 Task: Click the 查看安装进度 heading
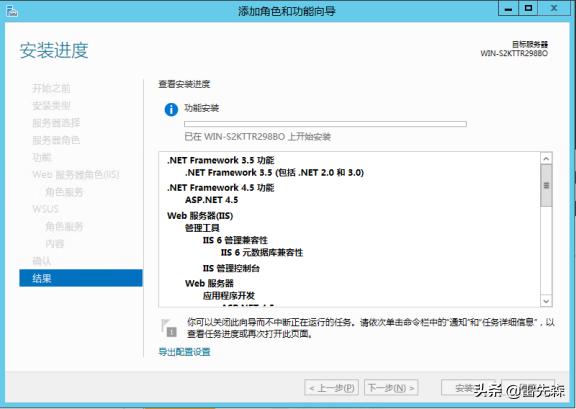click(184, 84)
